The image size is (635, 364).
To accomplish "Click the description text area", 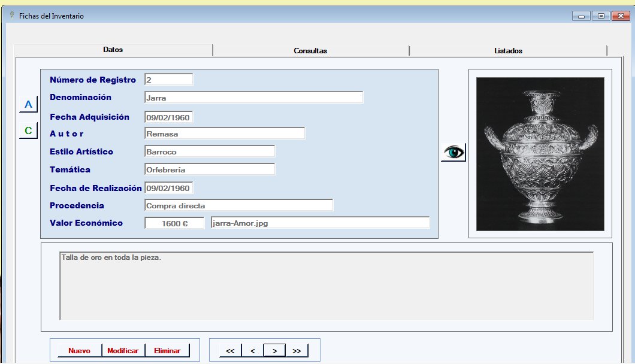I will pyautogui.click(x=326, y=286).
